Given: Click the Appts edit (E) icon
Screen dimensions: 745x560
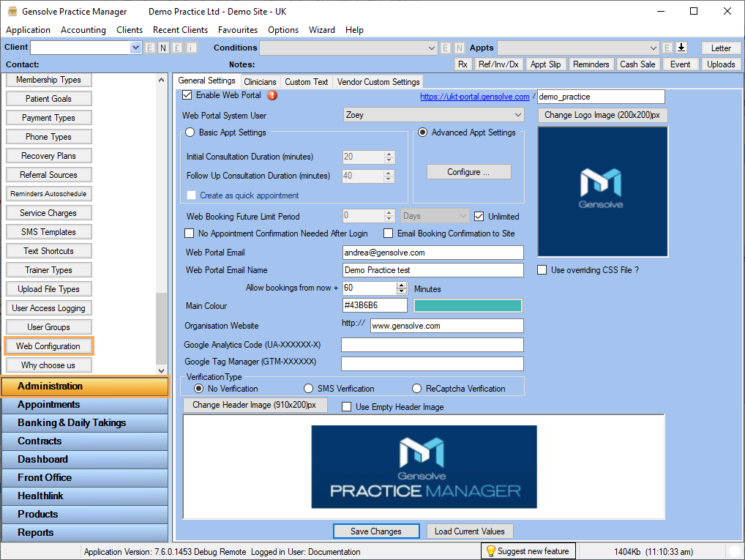Looking at the screenshot, I should [667, 48].
